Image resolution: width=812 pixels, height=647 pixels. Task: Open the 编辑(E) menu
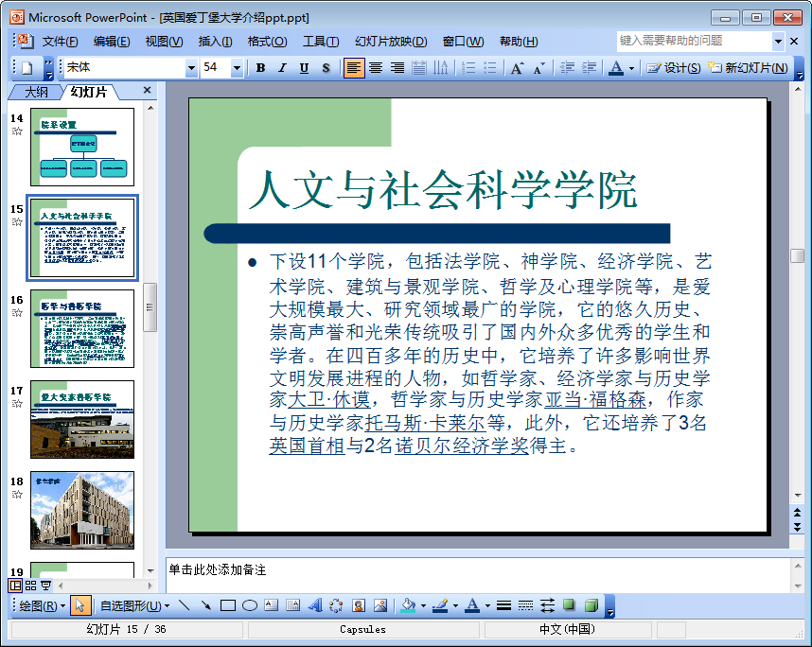[x=112, y=42]
